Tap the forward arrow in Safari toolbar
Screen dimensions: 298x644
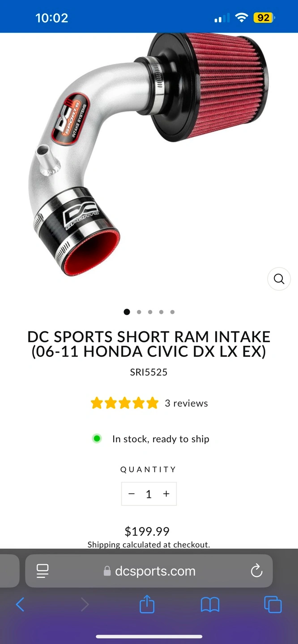(x=85, y=605)
